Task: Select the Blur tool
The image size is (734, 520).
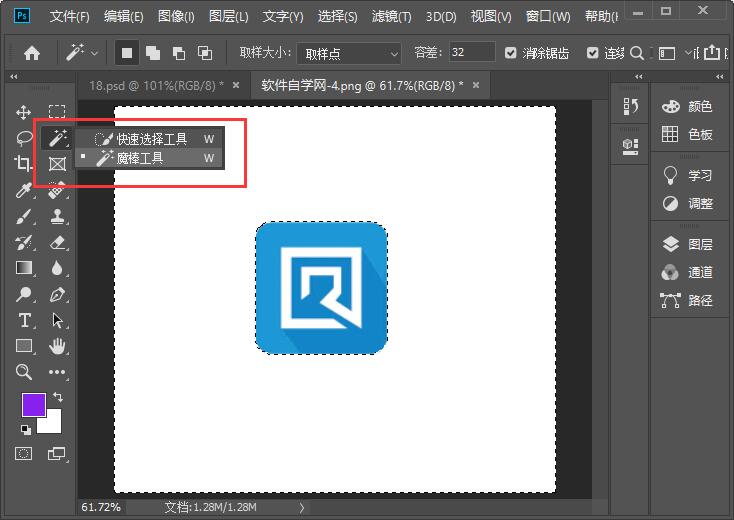Action: (x=57, y=268)
